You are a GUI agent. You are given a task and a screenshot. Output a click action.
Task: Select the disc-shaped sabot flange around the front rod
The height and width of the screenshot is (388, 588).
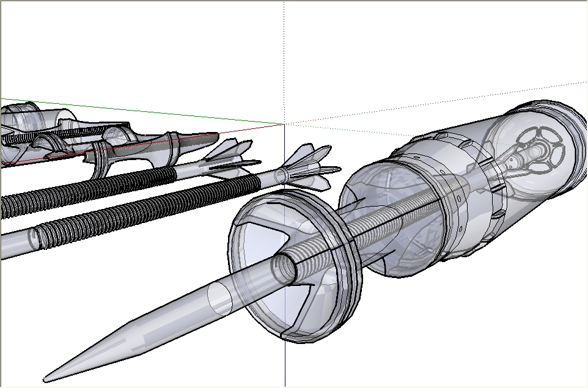[295, 265]
